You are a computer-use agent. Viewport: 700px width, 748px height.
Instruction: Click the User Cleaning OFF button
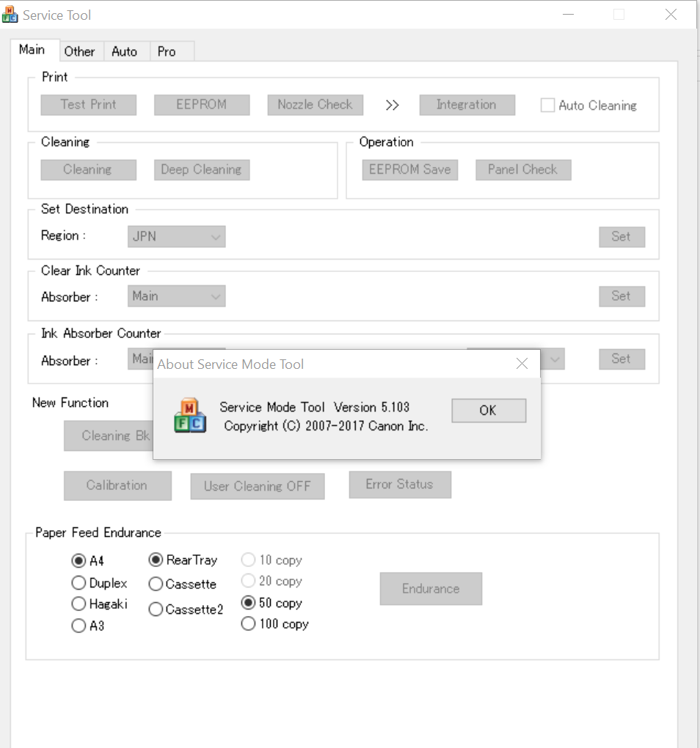(258, 486)
